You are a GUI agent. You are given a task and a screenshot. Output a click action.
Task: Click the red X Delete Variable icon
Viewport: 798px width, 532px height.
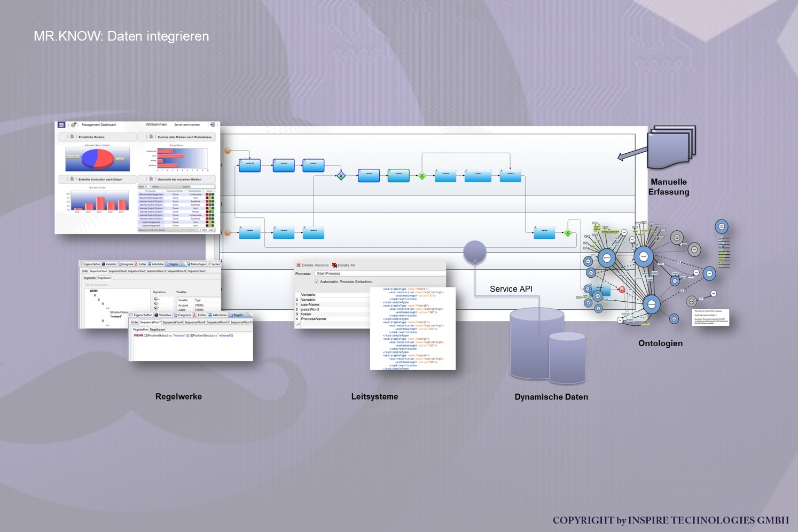(x=299, y=265)
